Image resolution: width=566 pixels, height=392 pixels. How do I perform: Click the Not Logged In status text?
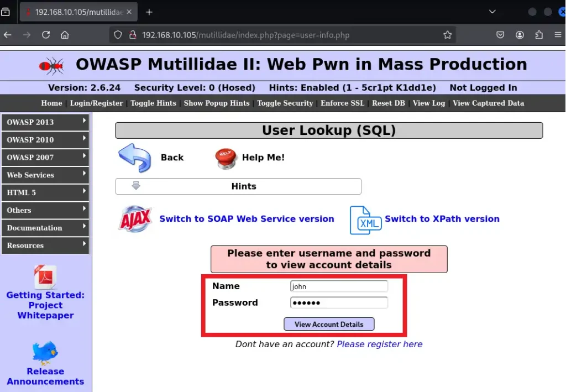click(x=483, y=88)
